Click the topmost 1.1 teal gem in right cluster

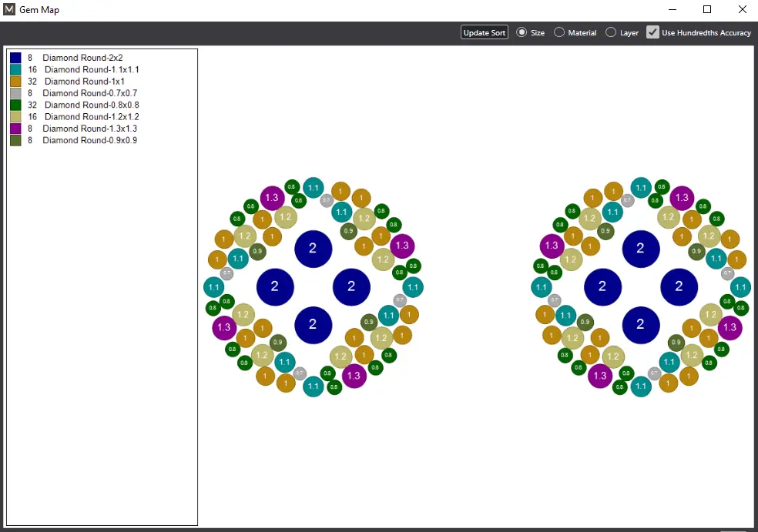pyautogui.click(x=641, y=187)
